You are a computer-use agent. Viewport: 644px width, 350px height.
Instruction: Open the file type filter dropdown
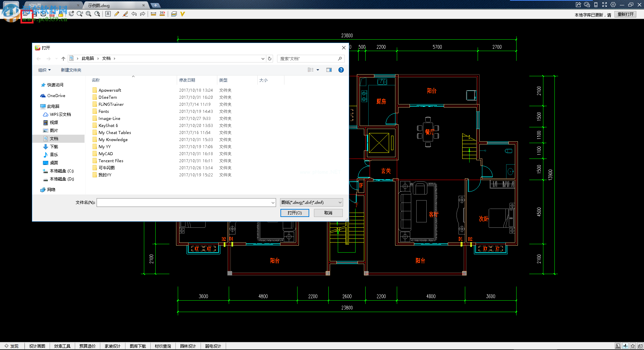(x=311, y=202)
